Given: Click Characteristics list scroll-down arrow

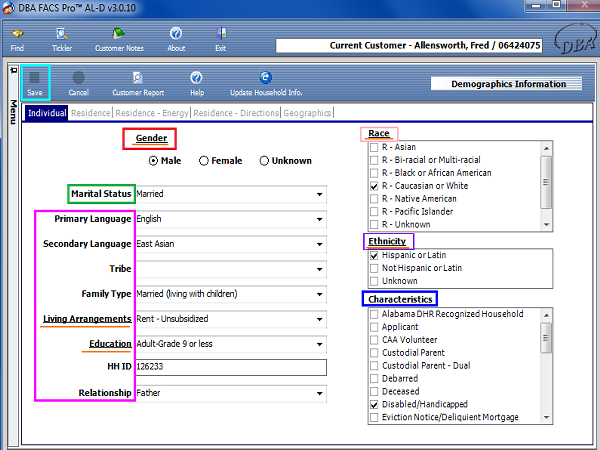Looking at the screenshot, I should [x=546, y=417].
